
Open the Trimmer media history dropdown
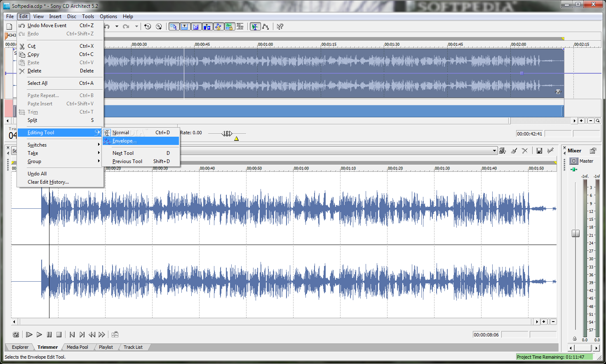[495, 151]
